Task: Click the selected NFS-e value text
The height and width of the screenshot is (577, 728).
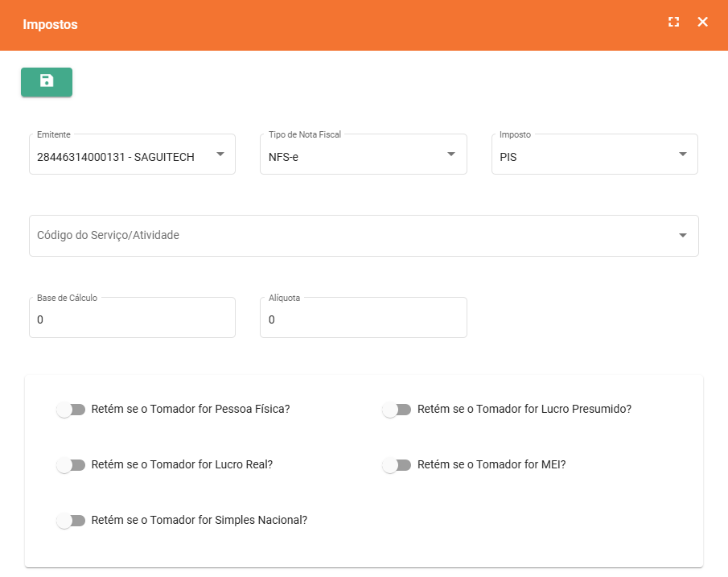Action: coord(283,157)
